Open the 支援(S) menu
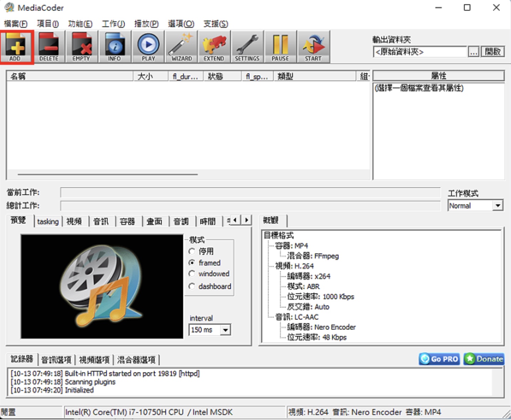Image resolution: width=511 pixels, height=420 pixels. click(216, 24)
